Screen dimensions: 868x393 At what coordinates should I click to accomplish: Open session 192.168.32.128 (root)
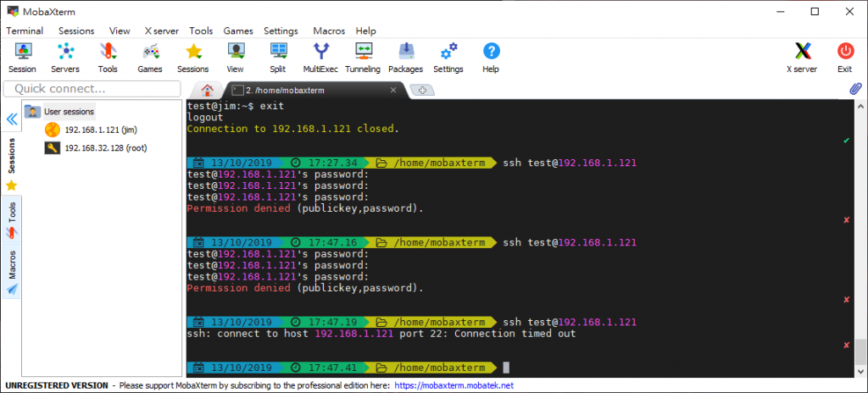(96, 147)
